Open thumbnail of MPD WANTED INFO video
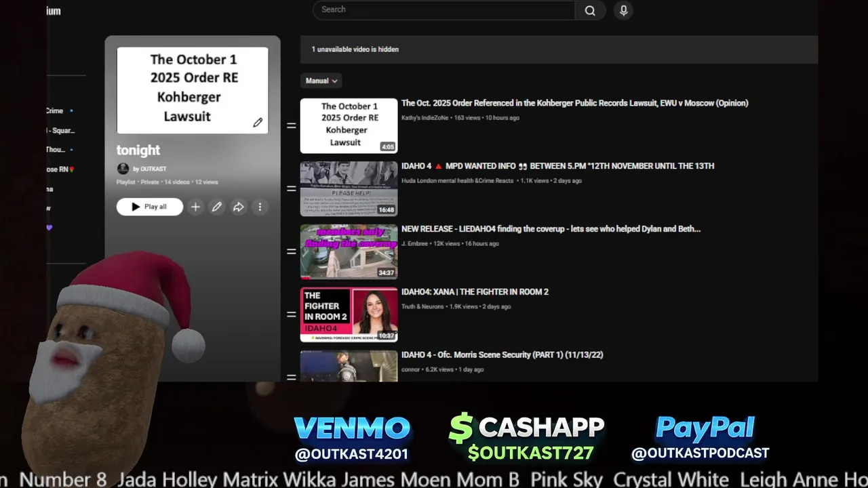 tap(349, 188)
